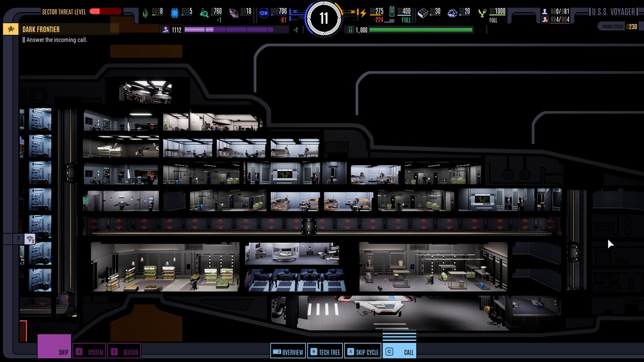Open the question mark help tab
The height and width of the screenshot is (362, 644).
pos(18,239)
